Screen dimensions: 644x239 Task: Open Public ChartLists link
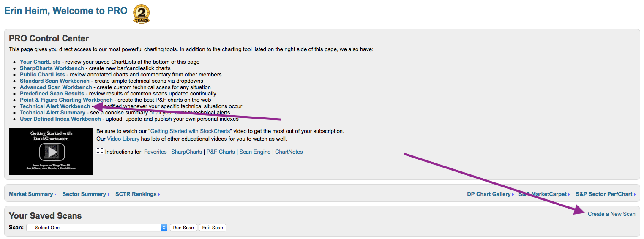click(42, 74)
